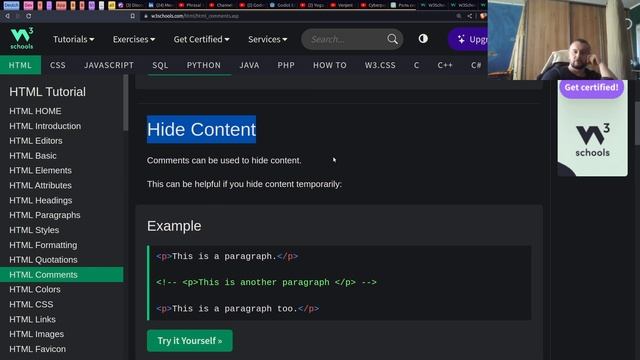Click the bookmark icon in address bar
This screenshot has width=640, height=360.
point(133,16)
